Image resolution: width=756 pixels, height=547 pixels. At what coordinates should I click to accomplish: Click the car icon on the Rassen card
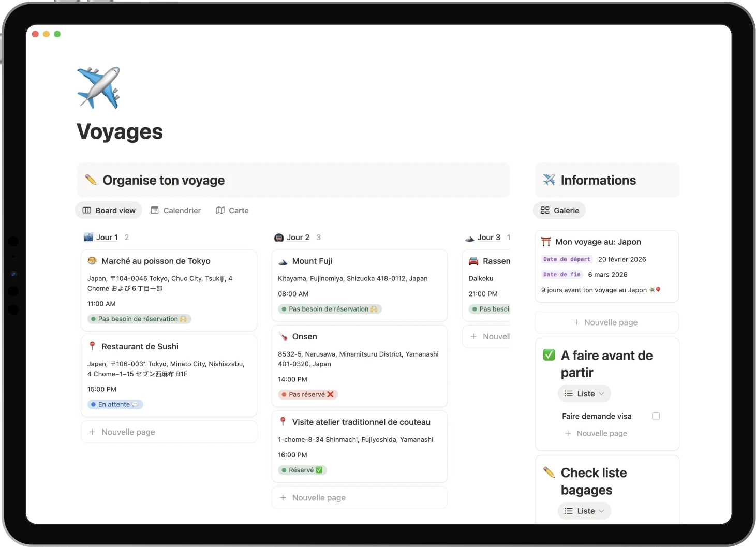click(473, 261)
